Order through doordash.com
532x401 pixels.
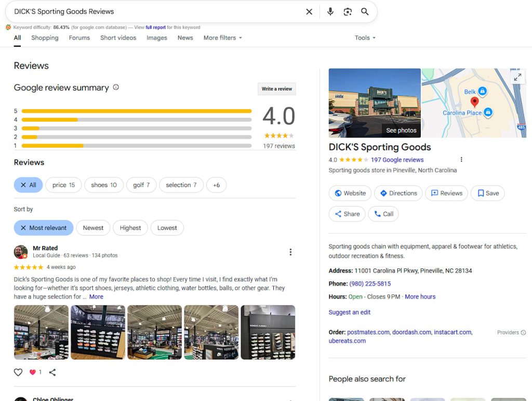click(411, 332)
